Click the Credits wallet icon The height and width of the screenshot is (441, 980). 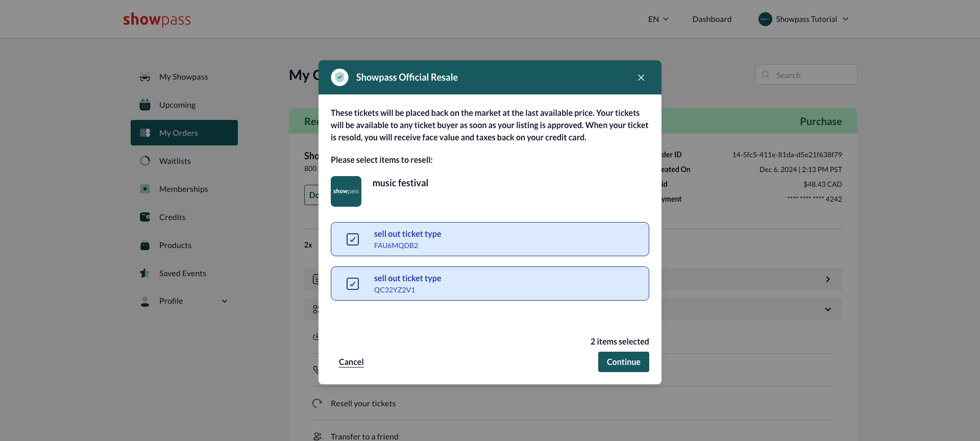click(x=145, y=217)
